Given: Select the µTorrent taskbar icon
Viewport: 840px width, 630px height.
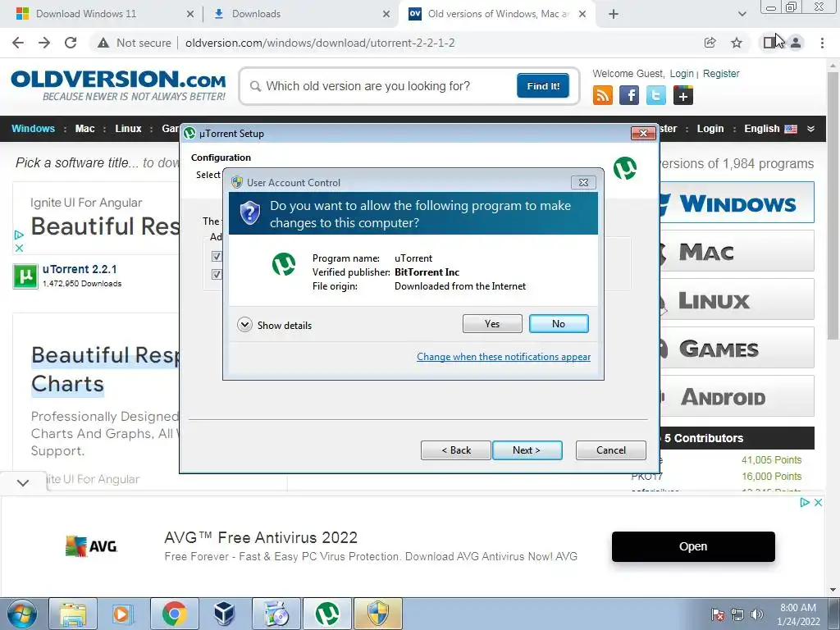Looking at the screenshot, I should pos(327,614).
